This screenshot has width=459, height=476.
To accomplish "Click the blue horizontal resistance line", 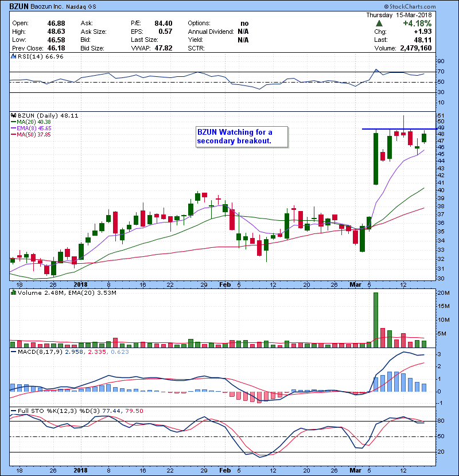I will (x=399, y=129).
